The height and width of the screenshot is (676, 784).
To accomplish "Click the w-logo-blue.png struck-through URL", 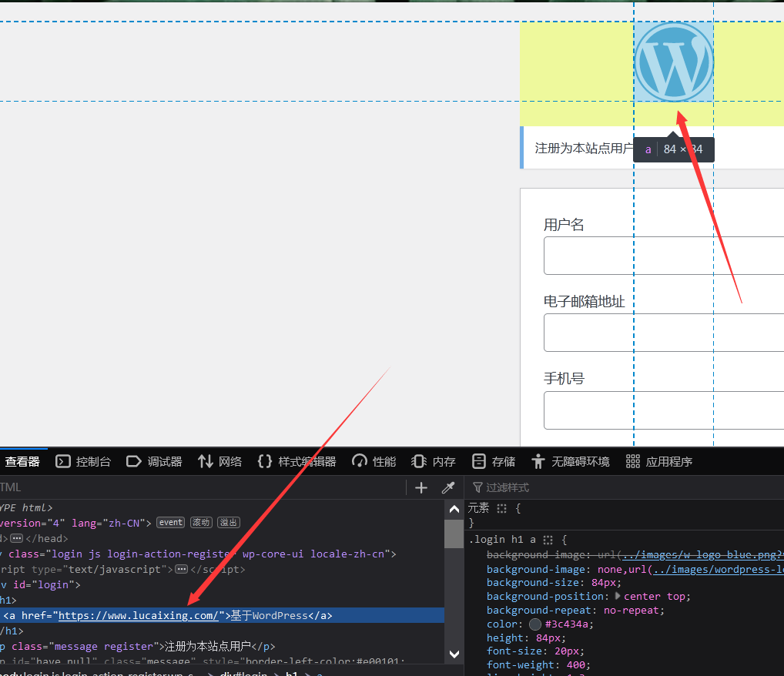I will tap(702, 554).
